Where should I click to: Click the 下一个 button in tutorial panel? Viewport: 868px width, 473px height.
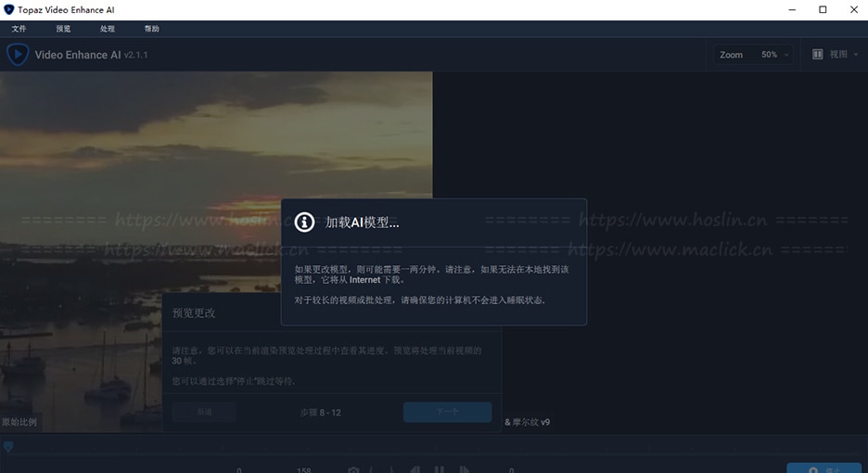[447, 412]
